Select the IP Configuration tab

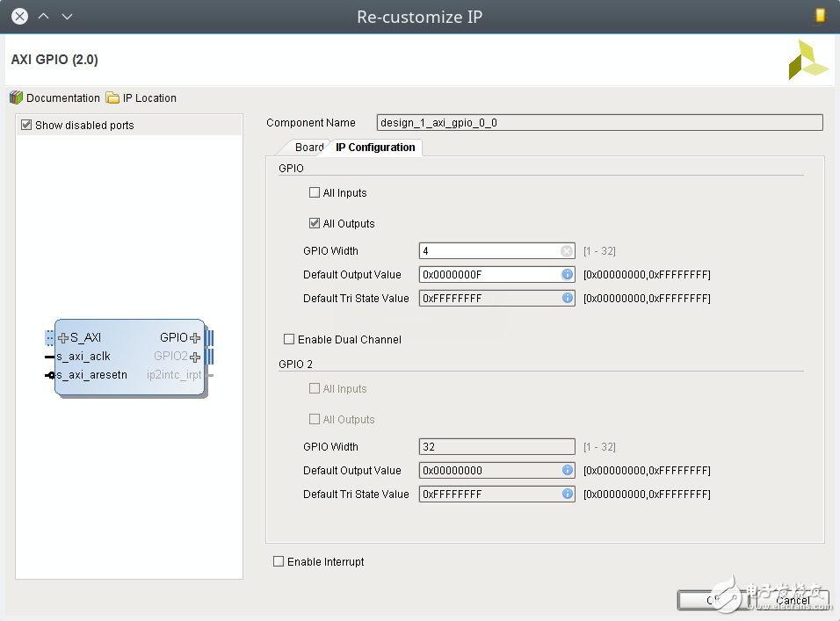pos(375,148)
